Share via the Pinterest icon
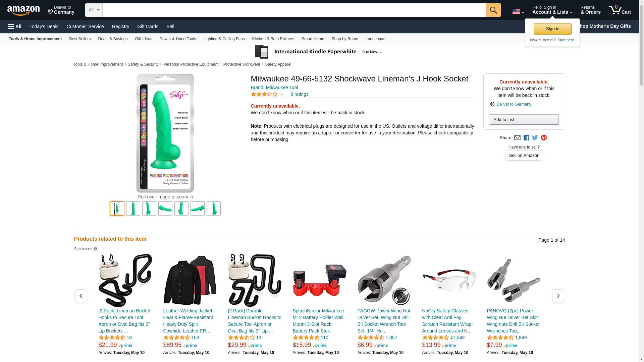The height and width of the screenshot is (362, 644). click(x=544, y=138)
